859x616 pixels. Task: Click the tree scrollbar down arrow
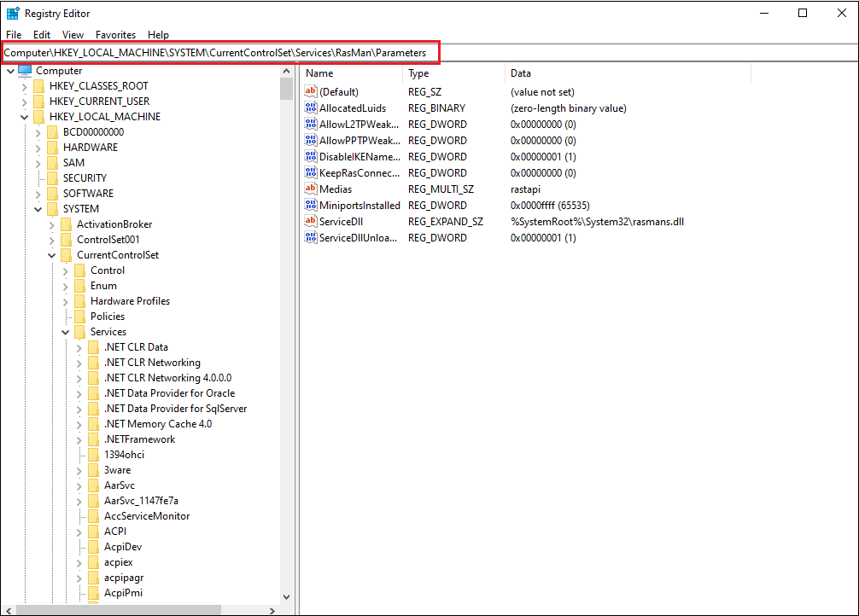[x=287, y=597]
